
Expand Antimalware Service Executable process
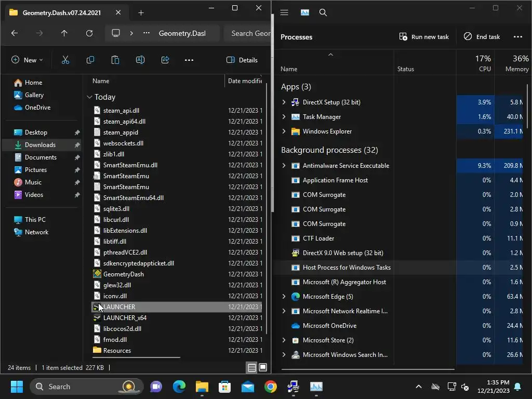[284, 166]
